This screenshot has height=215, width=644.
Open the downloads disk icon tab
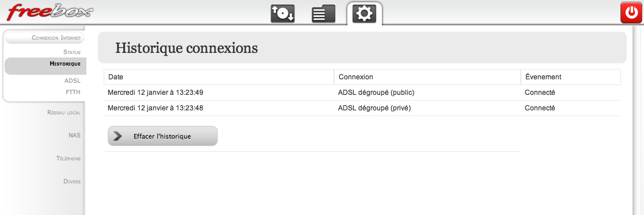click(x=283, y=14)
